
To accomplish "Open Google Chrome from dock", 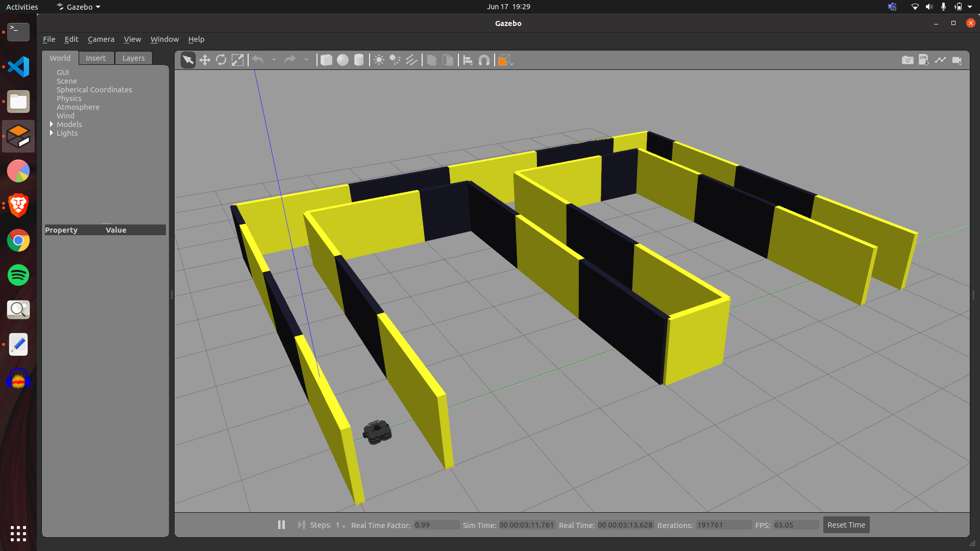I will pos(18,240).
